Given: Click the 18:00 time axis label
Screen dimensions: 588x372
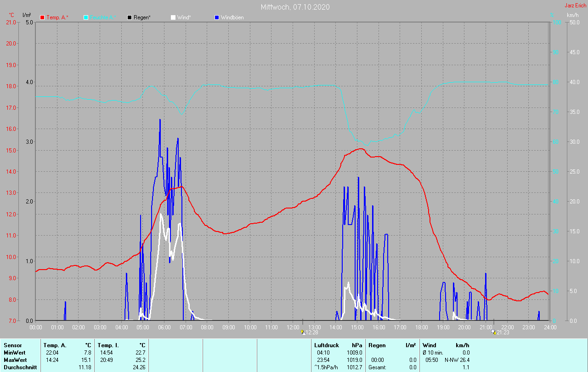Looking at the screenshot, I should (421, 327).
